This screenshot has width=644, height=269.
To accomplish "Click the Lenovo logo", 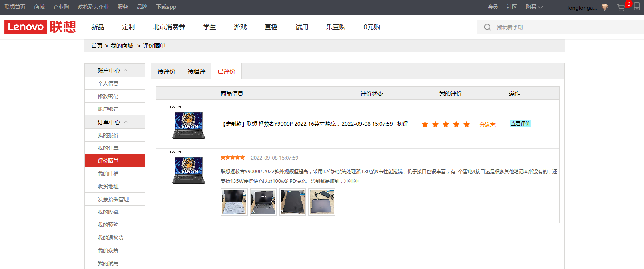I will tap(26, 27).
